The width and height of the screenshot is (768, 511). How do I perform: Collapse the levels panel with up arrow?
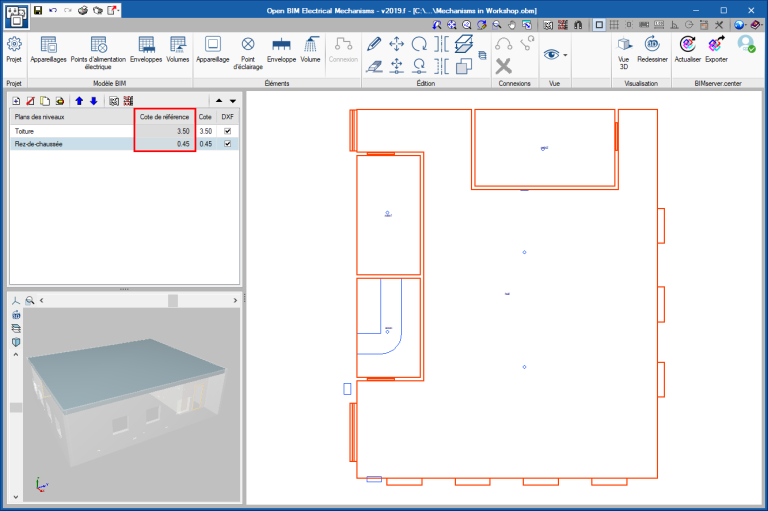pos(219,101)
